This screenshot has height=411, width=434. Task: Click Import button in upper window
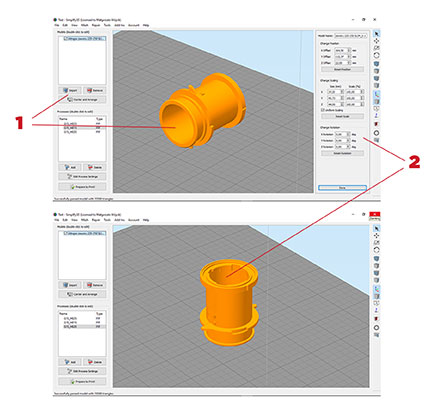click(x=70, y=90)
